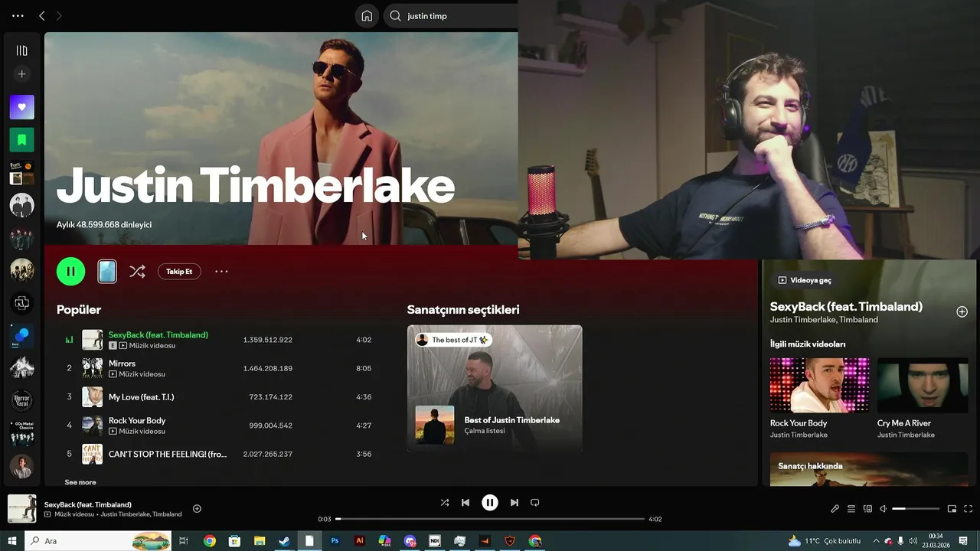Open Illustrator from the taskbar

pyautogui.click(x=360, y=541)
